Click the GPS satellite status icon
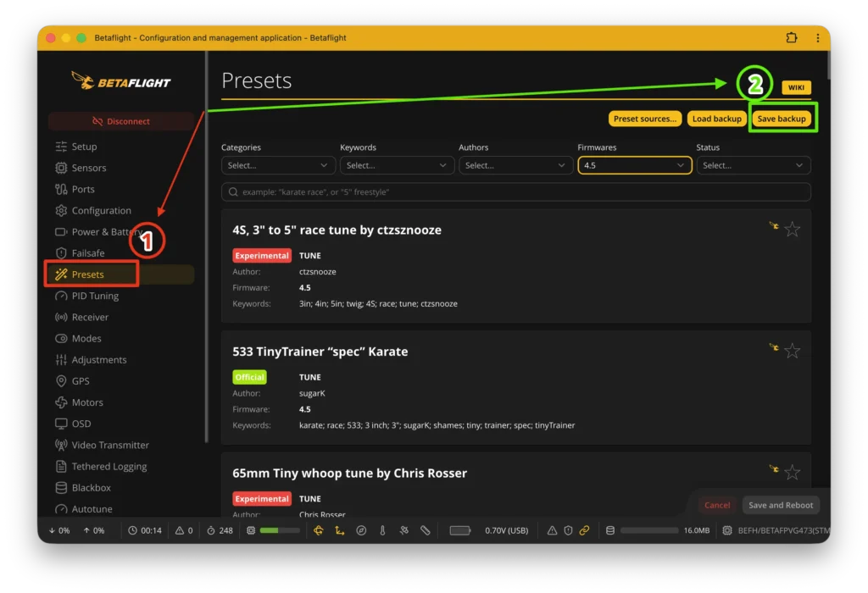 [404, 530]
